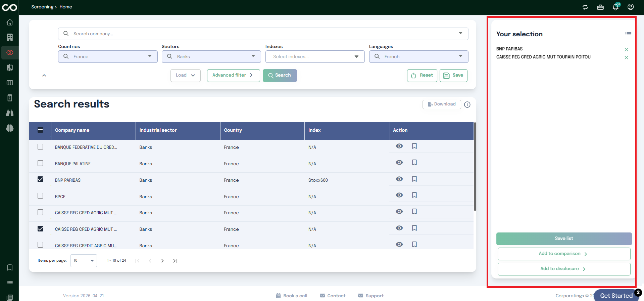Open the building companies icon in the sidebar
The width and height of the screenshot is (644, 301).
coord(10,37)
